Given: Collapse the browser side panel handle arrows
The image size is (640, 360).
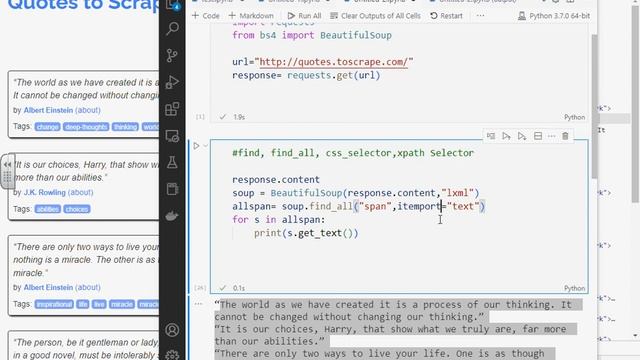Looking at the screenshot, I should [x=7, y=164].
